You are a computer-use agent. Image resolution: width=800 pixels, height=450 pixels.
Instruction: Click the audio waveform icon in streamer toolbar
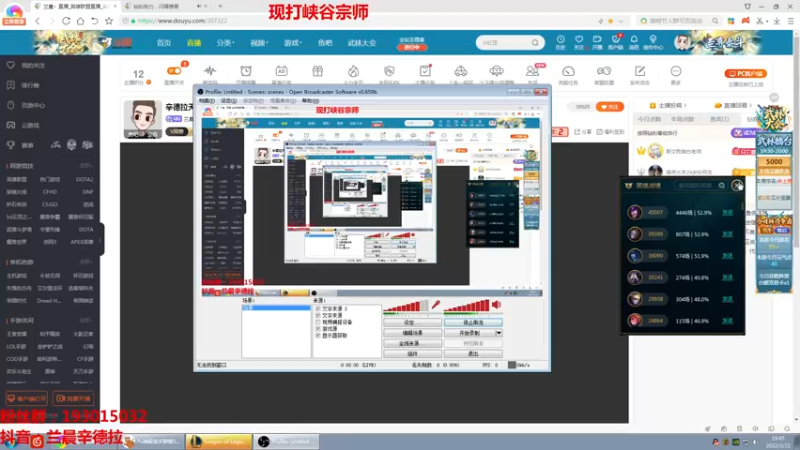[x=210, y=71]
